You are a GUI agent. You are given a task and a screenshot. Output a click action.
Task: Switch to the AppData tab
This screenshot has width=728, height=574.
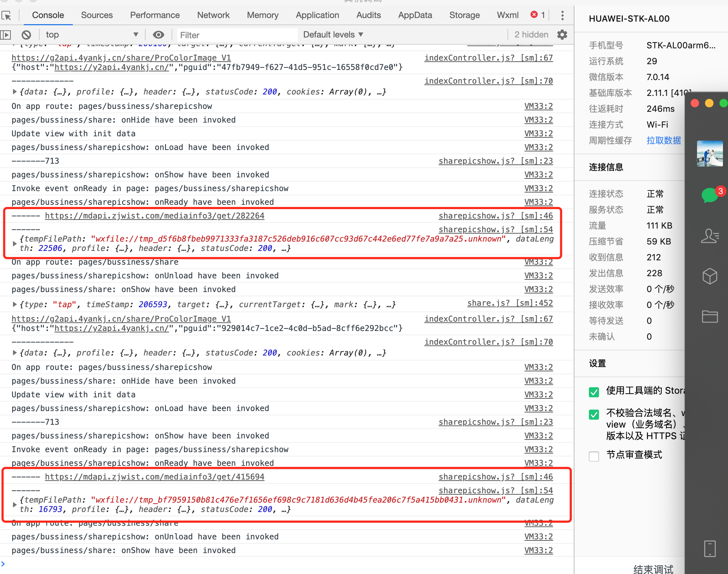pyautogui.click(x=415, y=15)
